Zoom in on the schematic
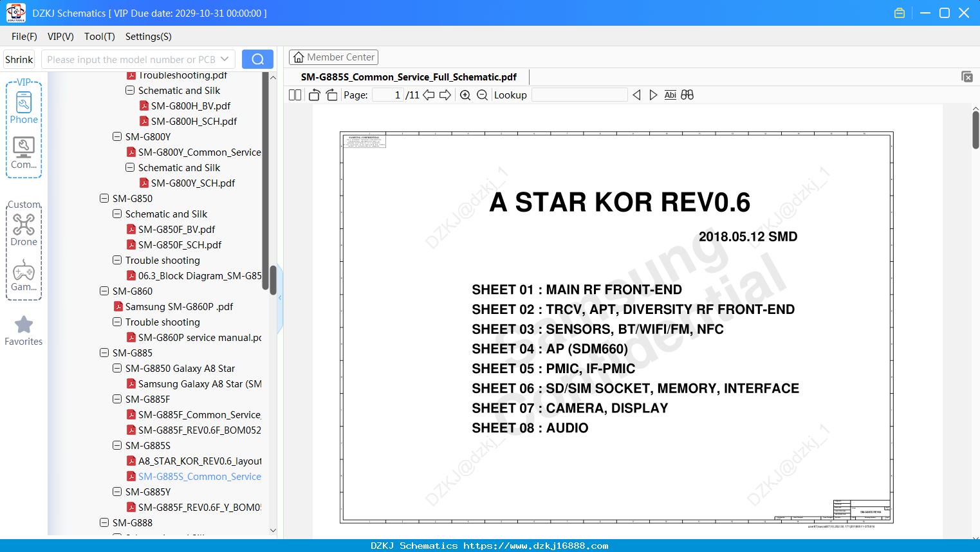 click(465, 95)
